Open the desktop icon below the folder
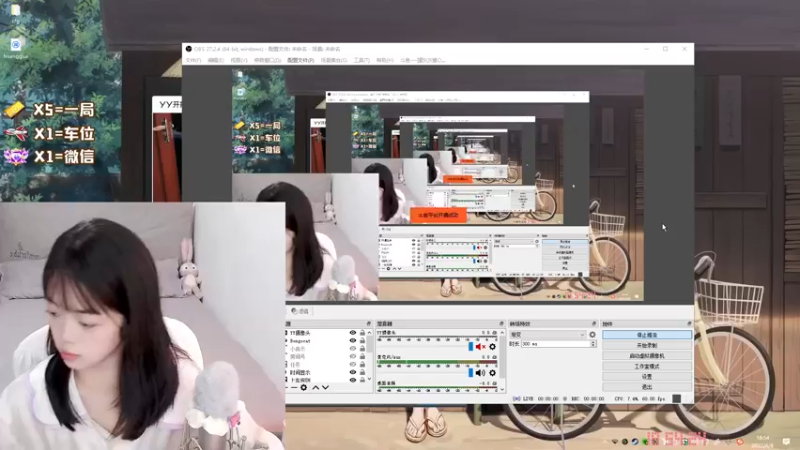This screenshot has height=450, width=800. click(x=16, y=48)
